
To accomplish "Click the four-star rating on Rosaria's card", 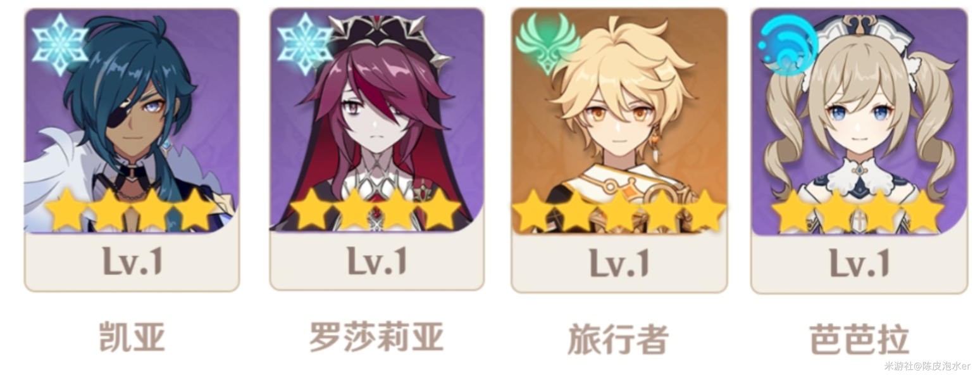I will 376,210.
